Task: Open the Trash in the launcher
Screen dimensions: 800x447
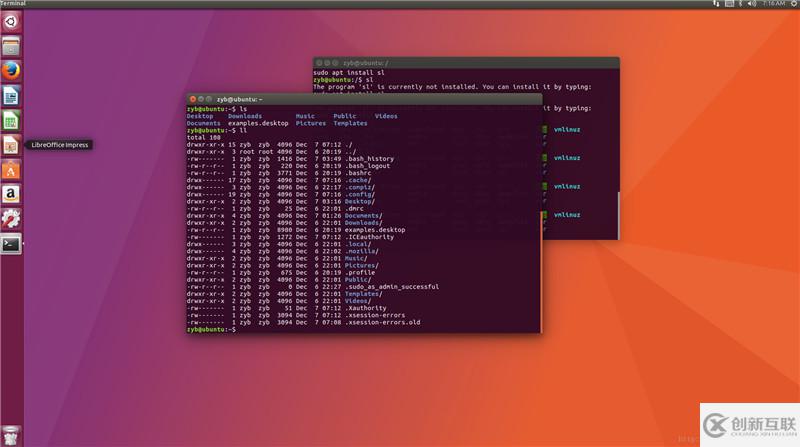Action: 11,435
